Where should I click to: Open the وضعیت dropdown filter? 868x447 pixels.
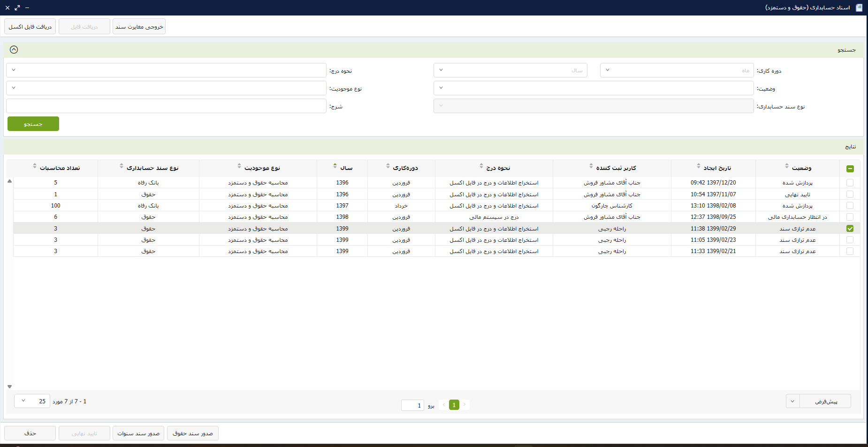point(593,88)
